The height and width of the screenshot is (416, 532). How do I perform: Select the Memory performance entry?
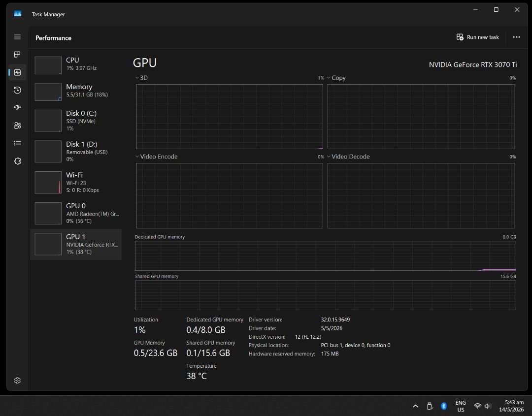(76, 91)
